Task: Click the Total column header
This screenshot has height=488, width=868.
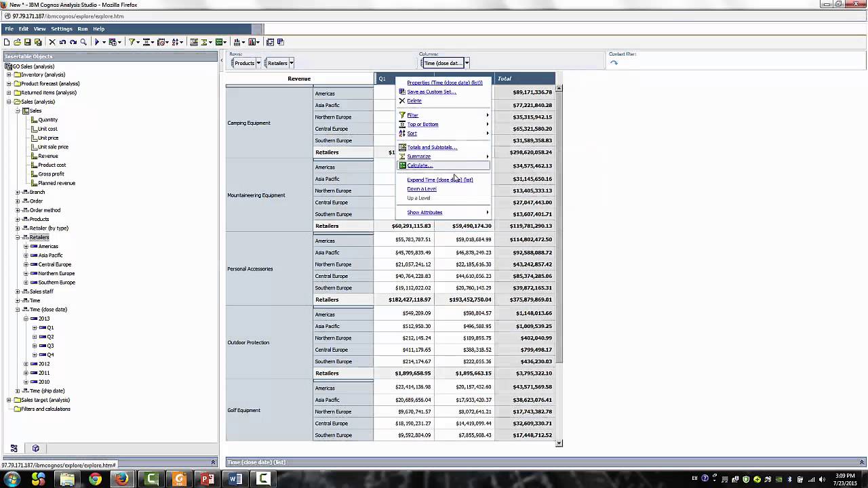Action: coord(525,79)
